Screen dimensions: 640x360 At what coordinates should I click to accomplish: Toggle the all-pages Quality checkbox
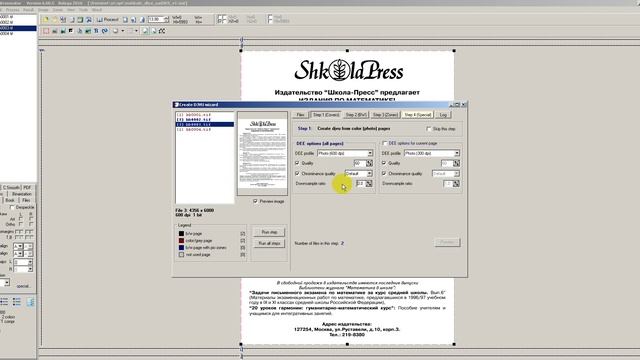297,163
